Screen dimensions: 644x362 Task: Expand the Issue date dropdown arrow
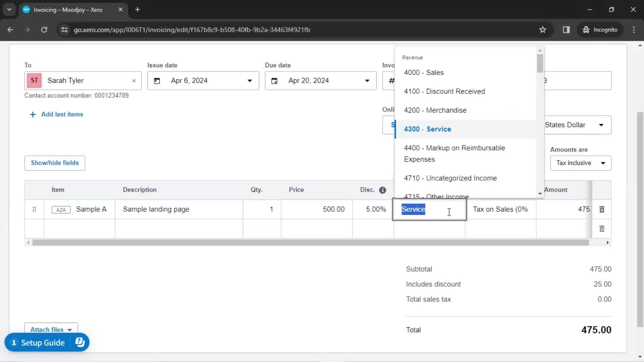[x=250, y=81]
